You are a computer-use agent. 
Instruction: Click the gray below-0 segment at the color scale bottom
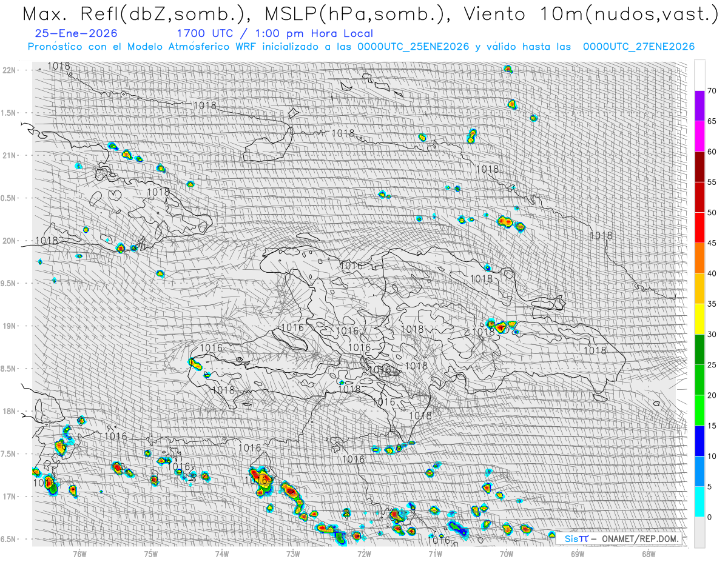[699, 532]
